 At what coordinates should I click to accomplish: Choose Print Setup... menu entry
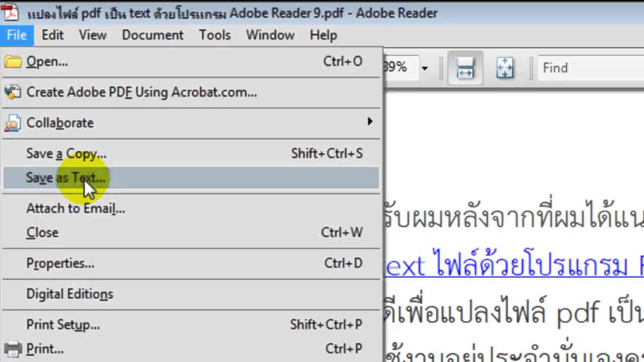pyautogui.click(x=191, y=325)
